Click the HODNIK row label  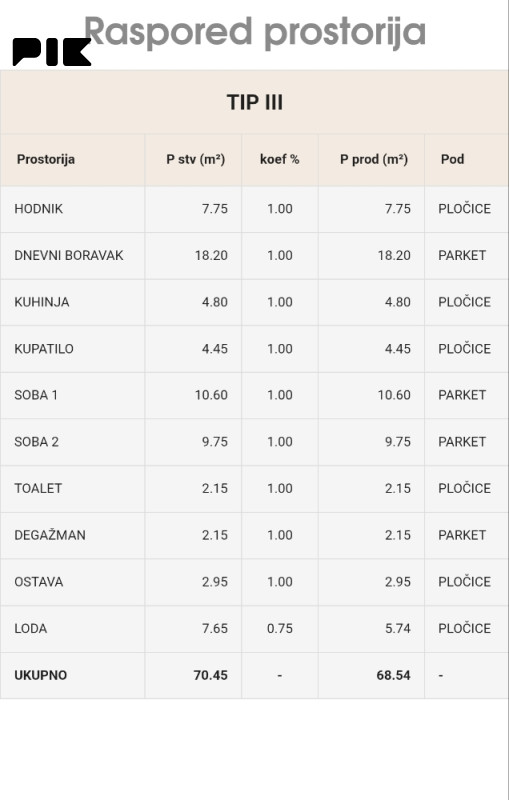(39, 209)
